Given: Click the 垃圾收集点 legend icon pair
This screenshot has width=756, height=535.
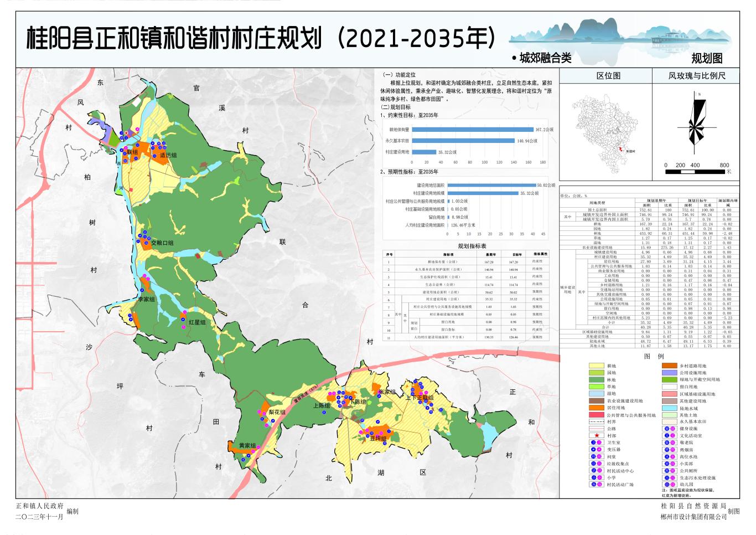Looking at the screenshot, I should click(596, 464).
